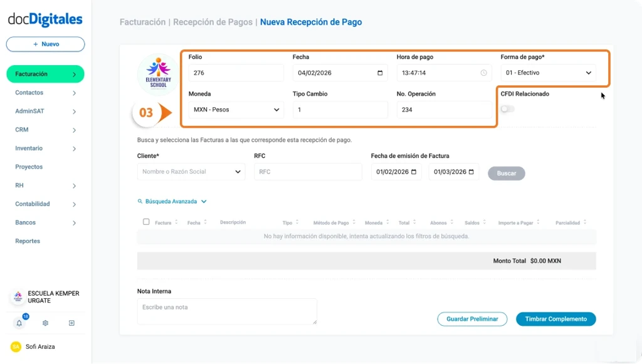Click the Buscar button
642x364 pixels.
coord(506,173)
